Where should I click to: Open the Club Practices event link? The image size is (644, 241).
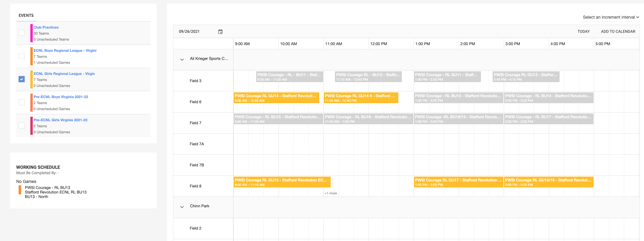(46, 27)
